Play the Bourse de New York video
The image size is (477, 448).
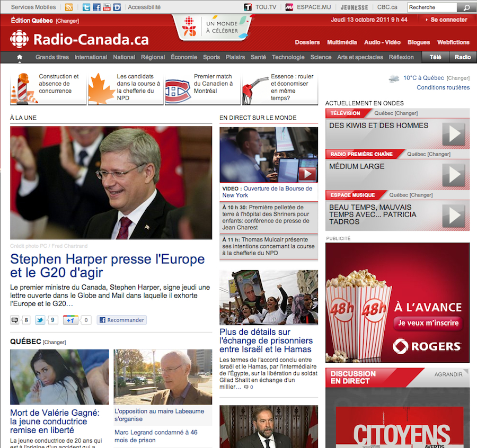pyautogui.click(x=307, y=174)
